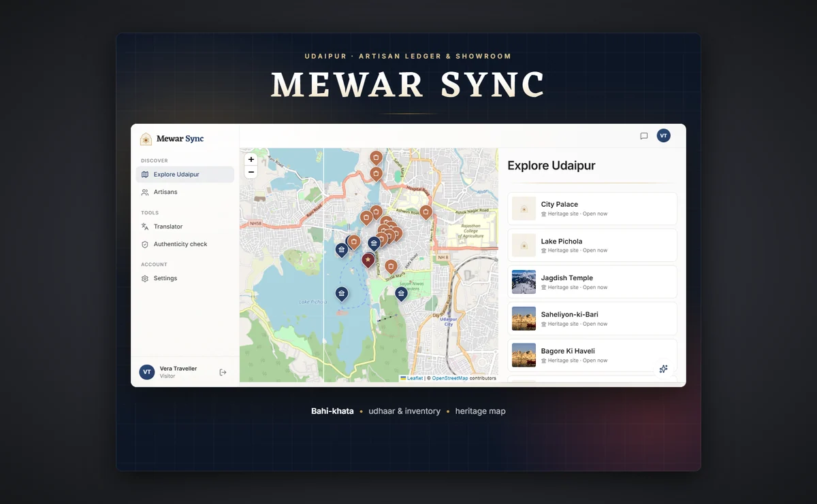Click the people icon beside Artisans
Screen dimensions: 817x504
pos(145,192)
